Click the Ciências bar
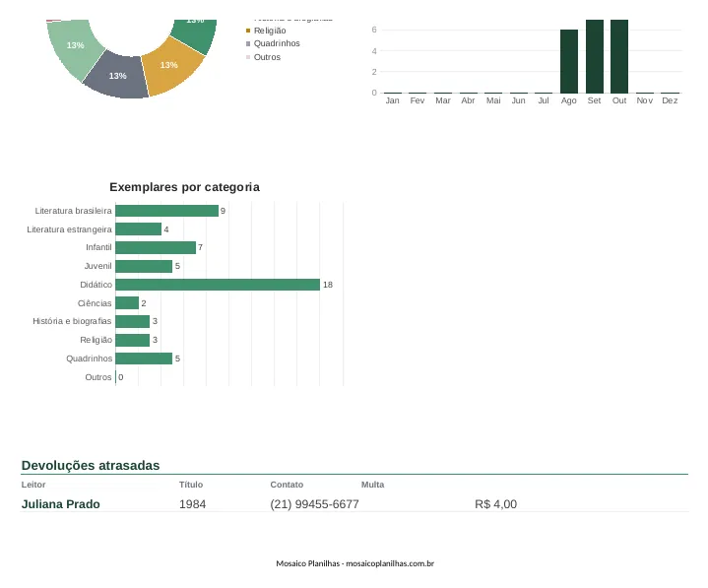 coord(127,303)
